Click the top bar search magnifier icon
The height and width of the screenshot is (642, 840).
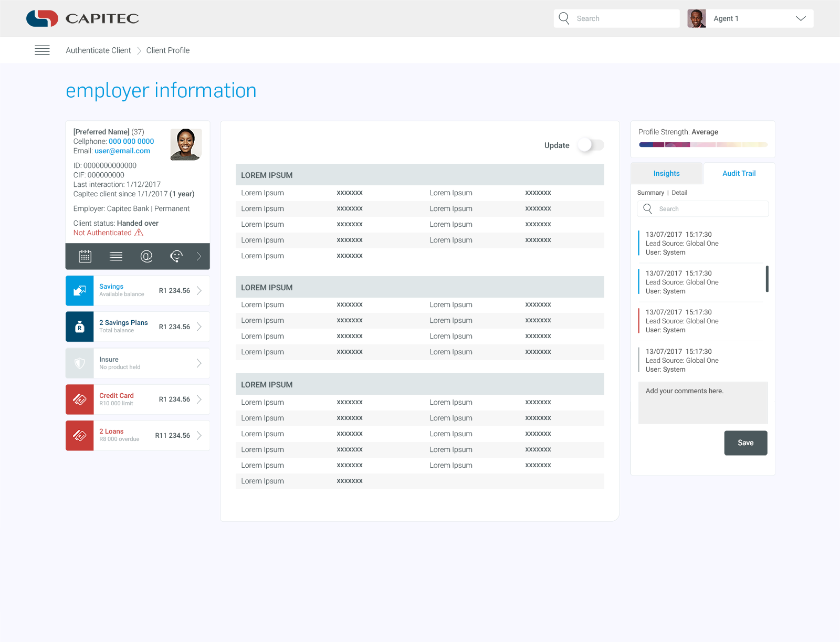coord(564,18)
